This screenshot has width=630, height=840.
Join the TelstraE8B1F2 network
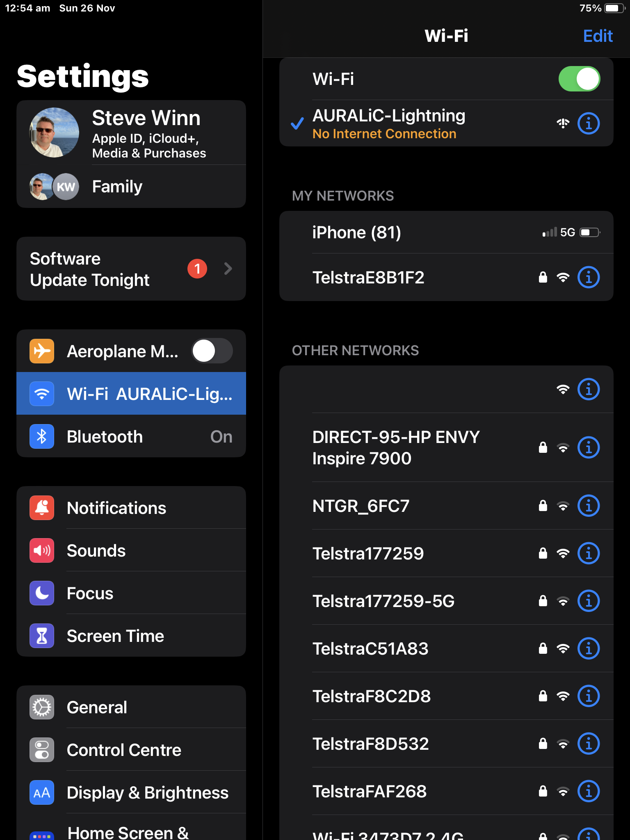tap(446, 278)
